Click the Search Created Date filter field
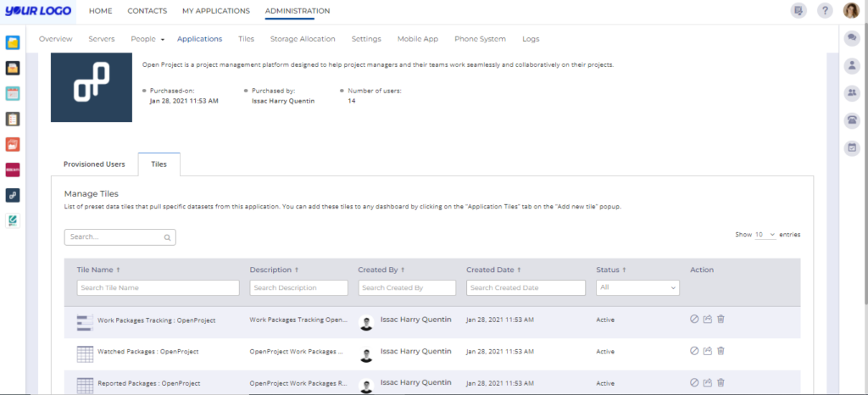868x395 pixels. pyautogui.click(x=526, y=287)
